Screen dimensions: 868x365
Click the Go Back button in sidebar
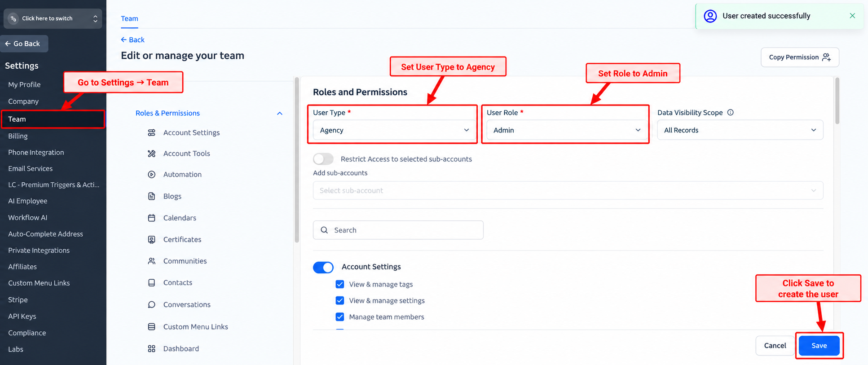(23, 44)
